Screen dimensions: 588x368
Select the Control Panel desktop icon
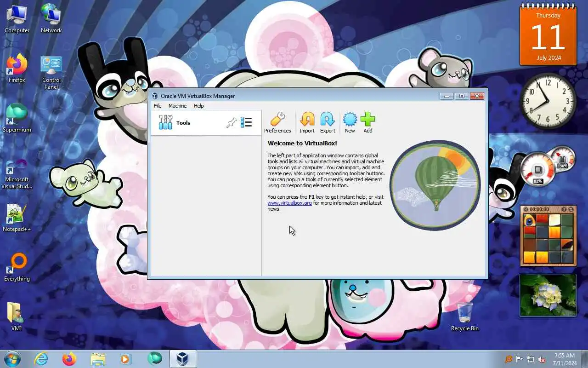51,73
